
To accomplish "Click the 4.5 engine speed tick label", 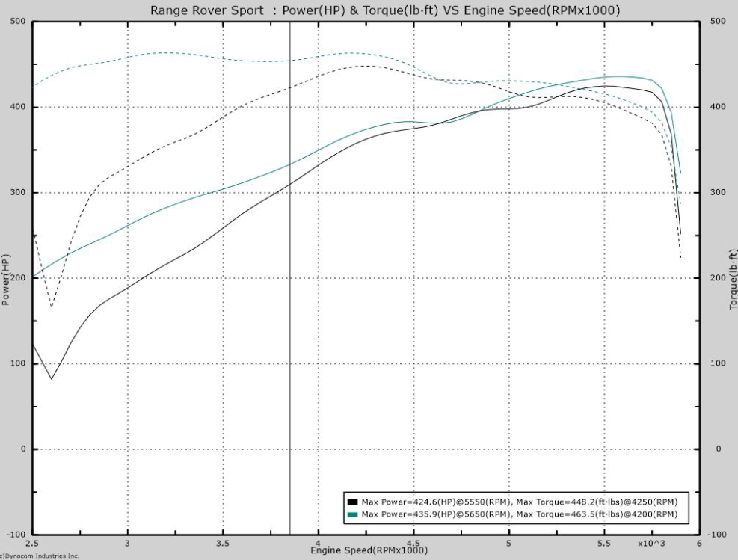I will (413, 544).
